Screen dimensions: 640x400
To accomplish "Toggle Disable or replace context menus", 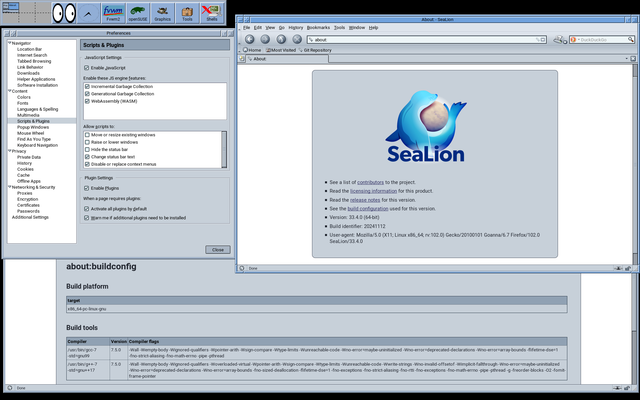I will point(87,164).
